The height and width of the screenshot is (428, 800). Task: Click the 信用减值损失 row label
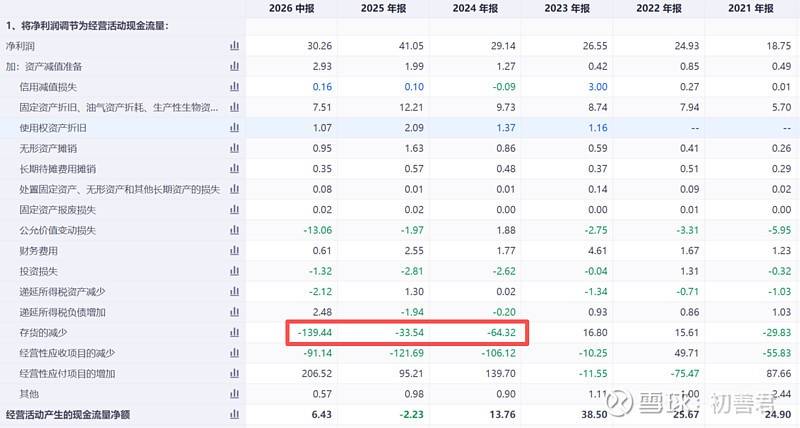[48, 87]
